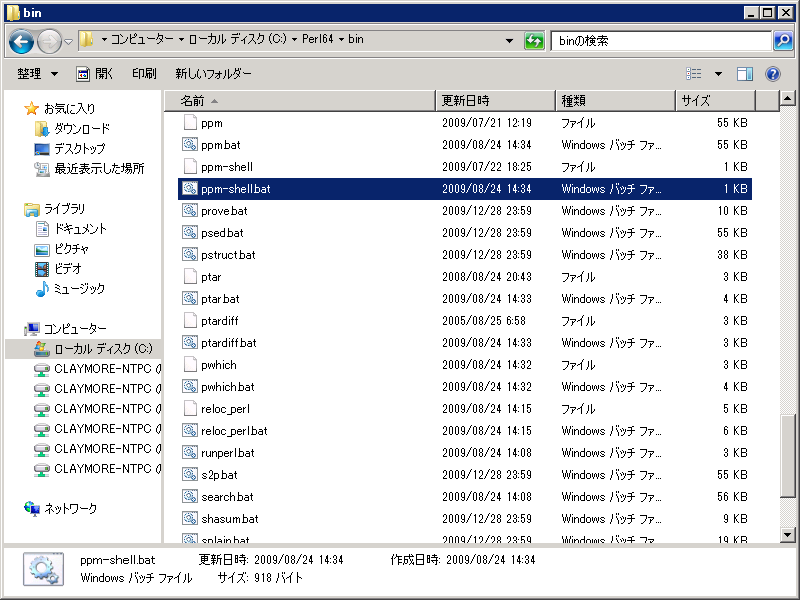Click the file list scrollbar thumb

coord(787,456)
